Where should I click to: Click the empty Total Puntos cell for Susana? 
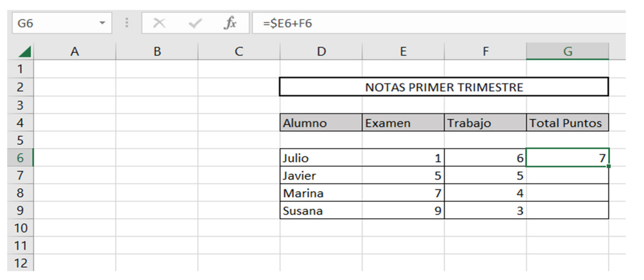click(567, 210)
